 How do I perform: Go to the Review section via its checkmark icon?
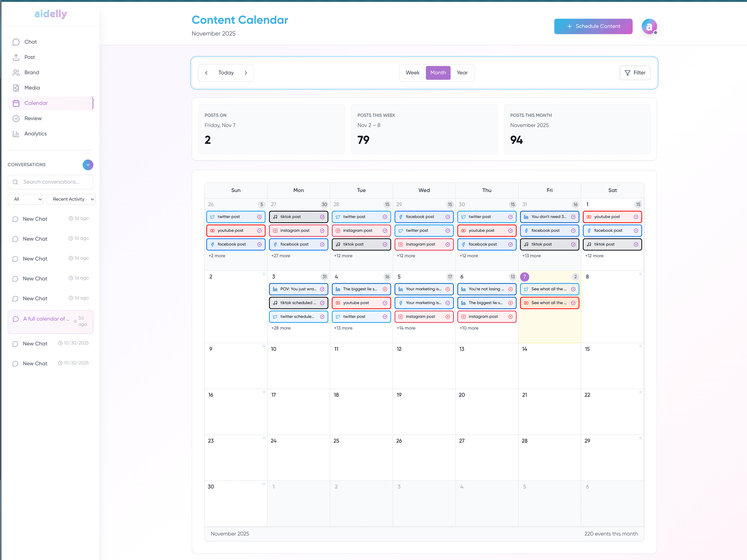pyautogui.click(x=16, y=118)
